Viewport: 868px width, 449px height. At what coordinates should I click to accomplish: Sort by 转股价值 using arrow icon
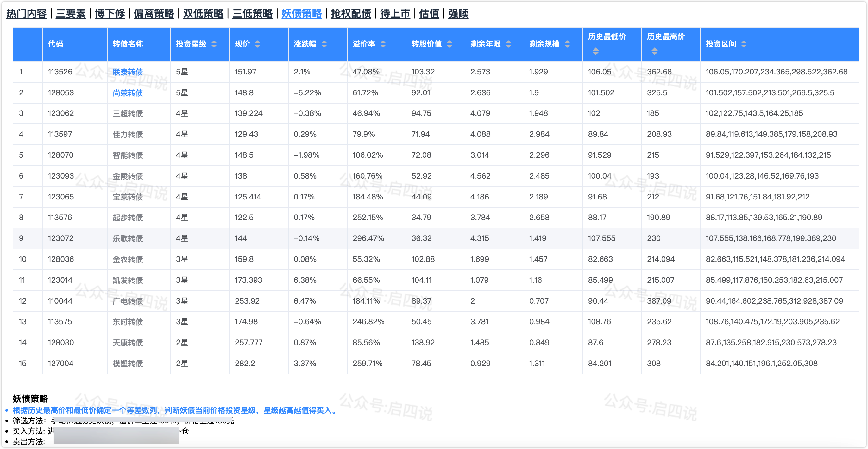[450, 44]
